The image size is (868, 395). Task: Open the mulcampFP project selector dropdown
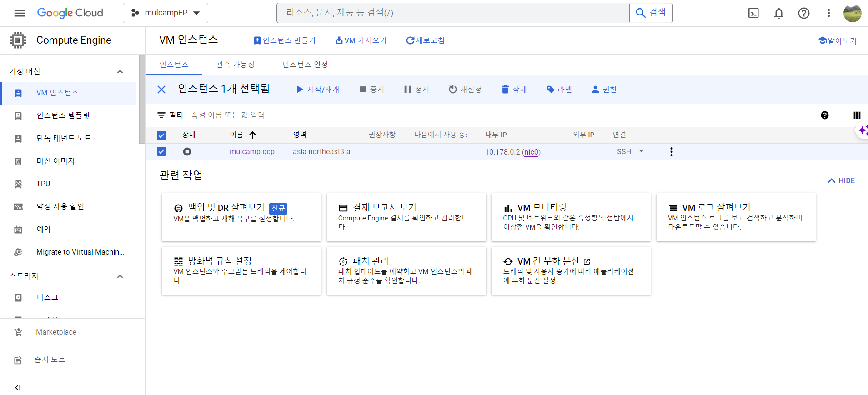(x=166, y=13)
